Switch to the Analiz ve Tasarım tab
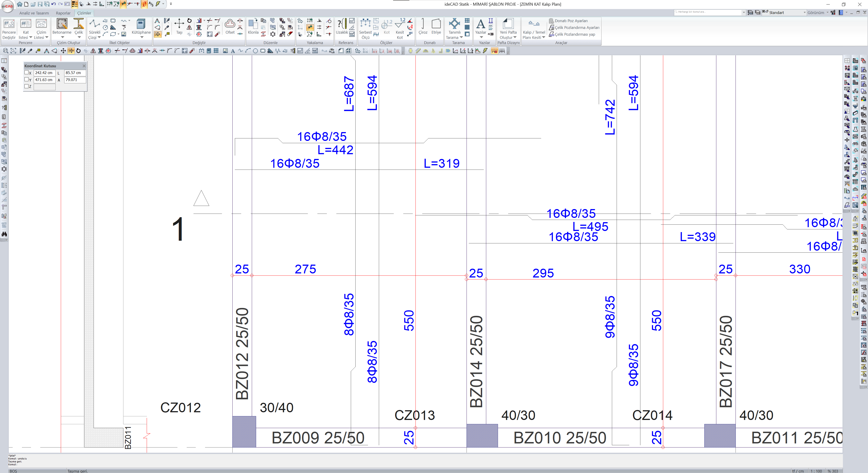Image resolution: width=868 pixels, height=473 pixels. [x=34, y=13]
